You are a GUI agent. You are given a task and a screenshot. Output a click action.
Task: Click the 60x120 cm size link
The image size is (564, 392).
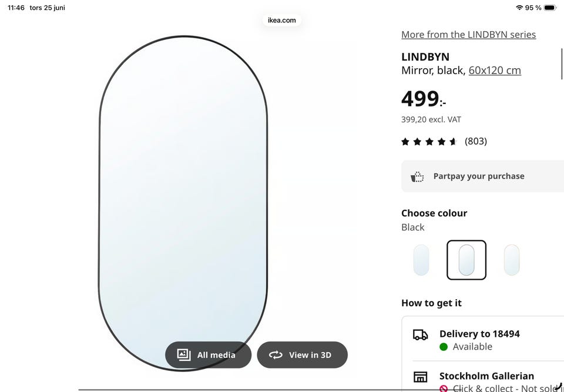[x=495, y=70]
